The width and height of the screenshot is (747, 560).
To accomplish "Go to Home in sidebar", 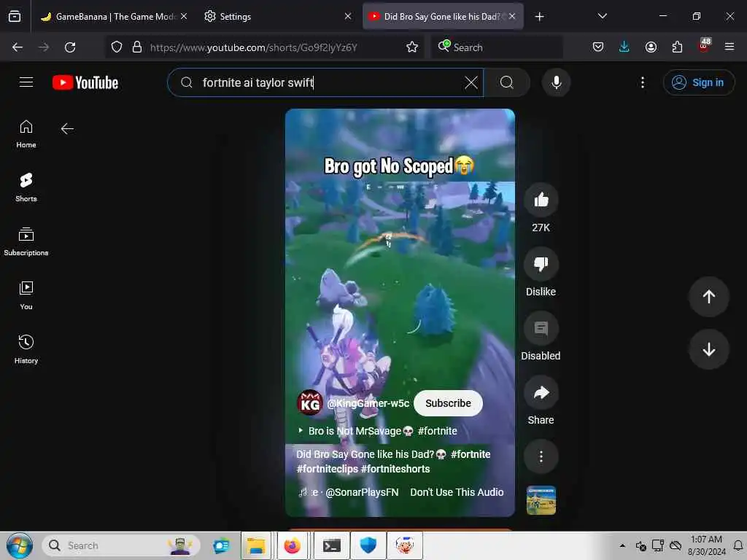I will click(26, 134).
